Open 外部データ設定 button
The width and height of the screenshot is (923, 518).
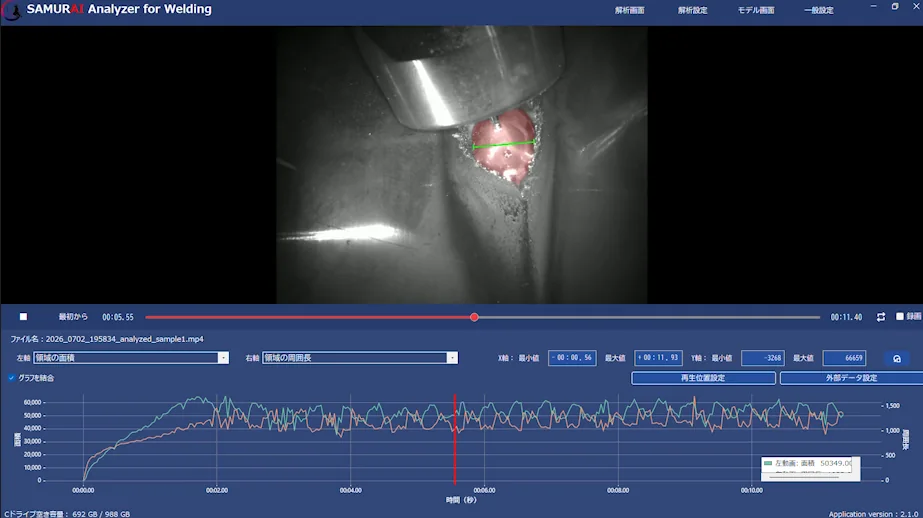[x=851, y=378]
